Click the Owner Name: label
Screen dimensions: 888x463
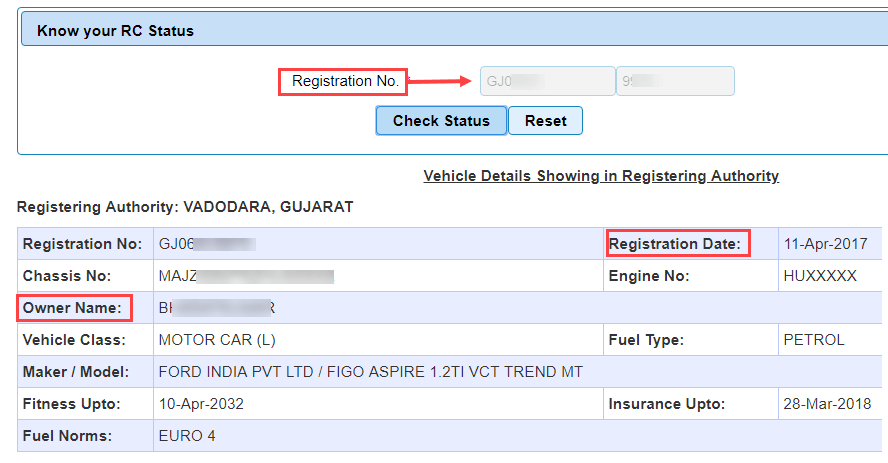point(72,308)
